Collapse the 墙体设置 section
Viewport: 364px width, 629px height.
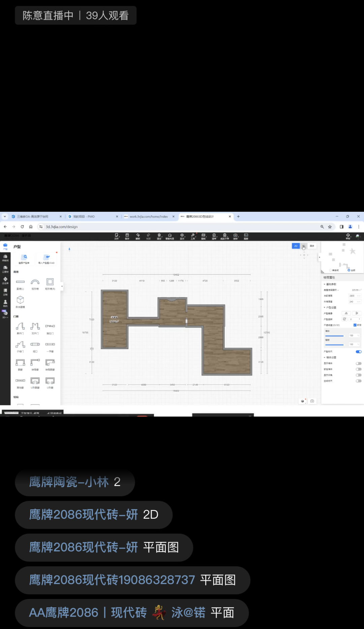point(325,358)
